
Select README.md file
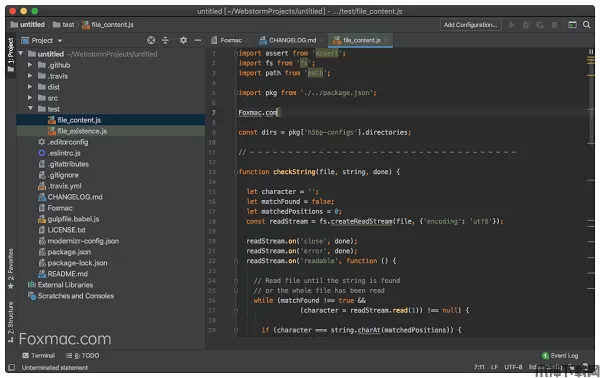[x=63, y=274]
